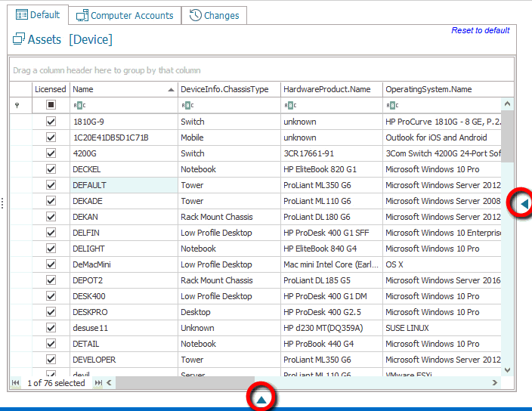Viewport: 532px width, 411px height.
Task: Click the horizontal scrollbar left arrow
Action: coord(109,382)
